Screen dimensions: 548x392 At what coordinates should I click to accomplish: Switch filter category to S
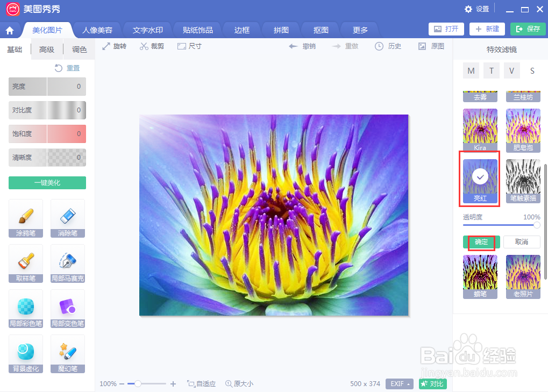pyautogui.click(x=532, y=70)
